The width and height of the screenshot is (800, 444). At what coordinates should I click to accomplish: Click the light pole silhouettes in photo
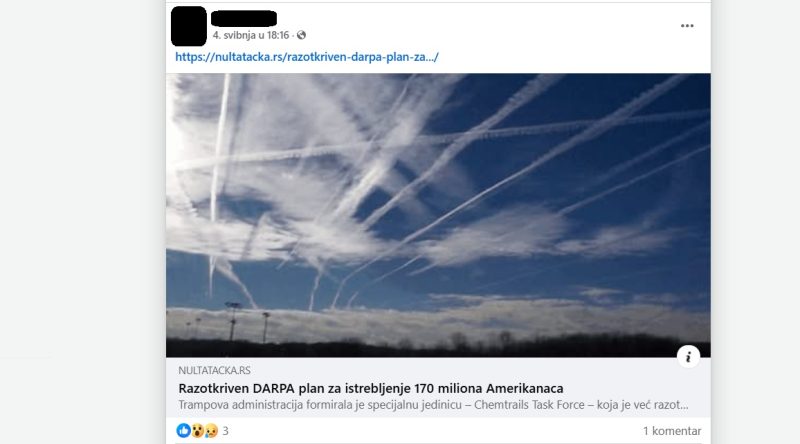click(247, 322)
